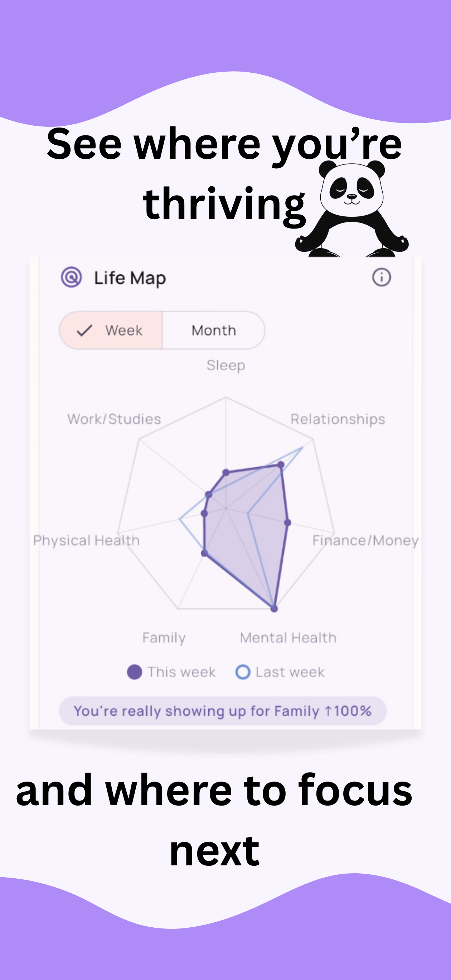Click the Family axis label
The image size is (451, 980).
pos(164,638)
